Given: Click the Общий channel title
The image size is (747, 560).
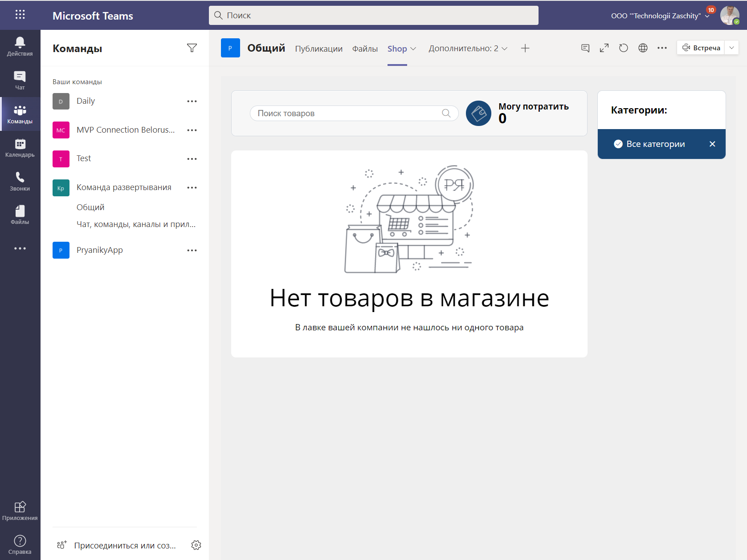Looking at the screenshot, I should coord(266,48).
